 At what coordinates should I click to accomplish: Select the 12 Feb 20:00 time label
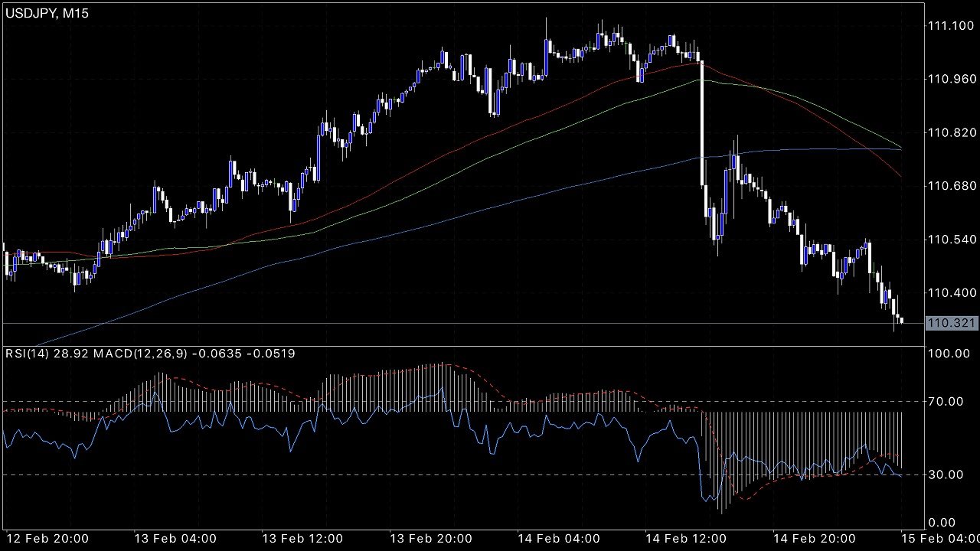[47, 539]
